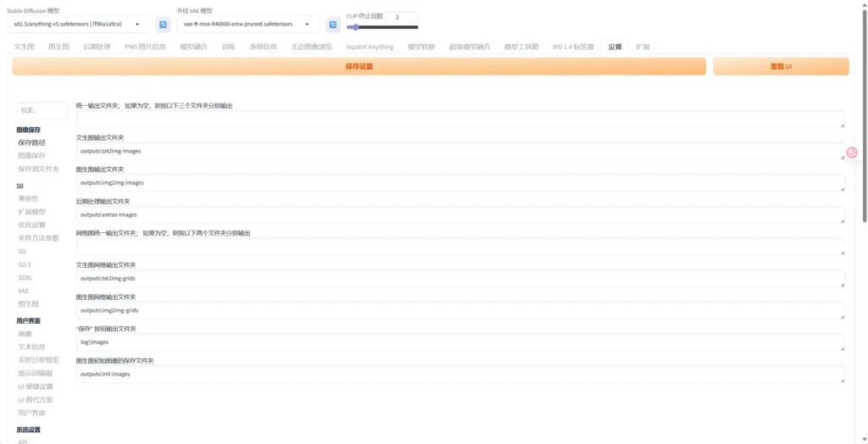The width and height of the screenshot is (868, 444).
Task: Click the pink floating icon at right edge
Action: [852, 153]
